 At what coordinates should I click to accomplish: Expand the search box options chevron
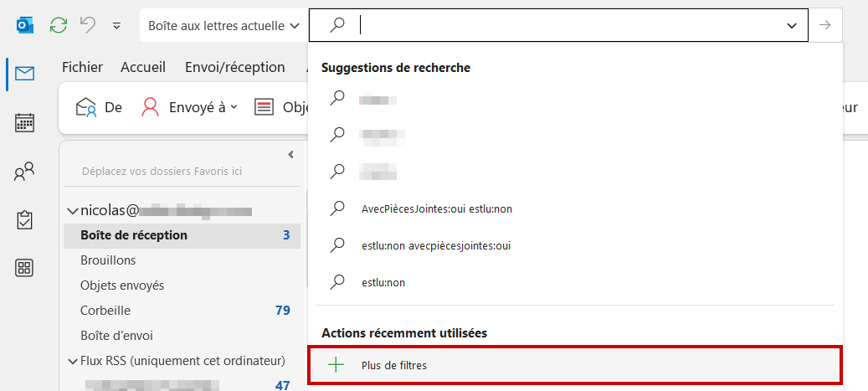click(x=792, y=25)
